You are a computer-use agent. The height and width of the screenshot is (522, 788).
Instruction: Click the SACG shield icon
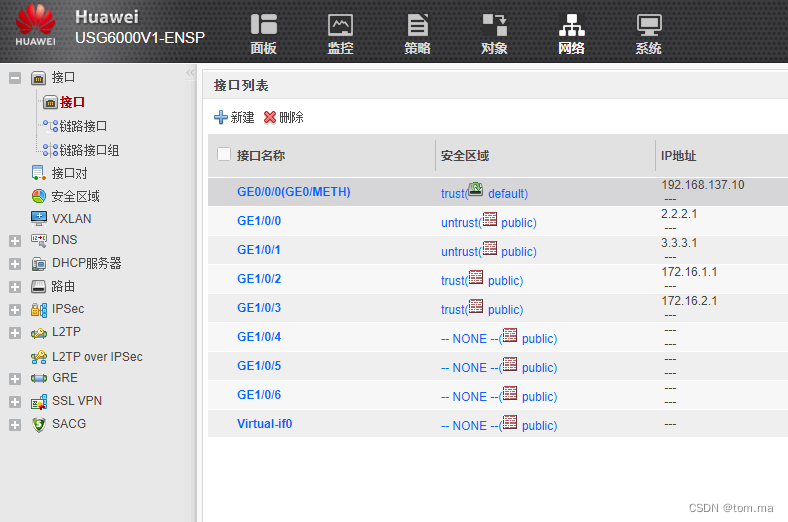click(39, 425)
